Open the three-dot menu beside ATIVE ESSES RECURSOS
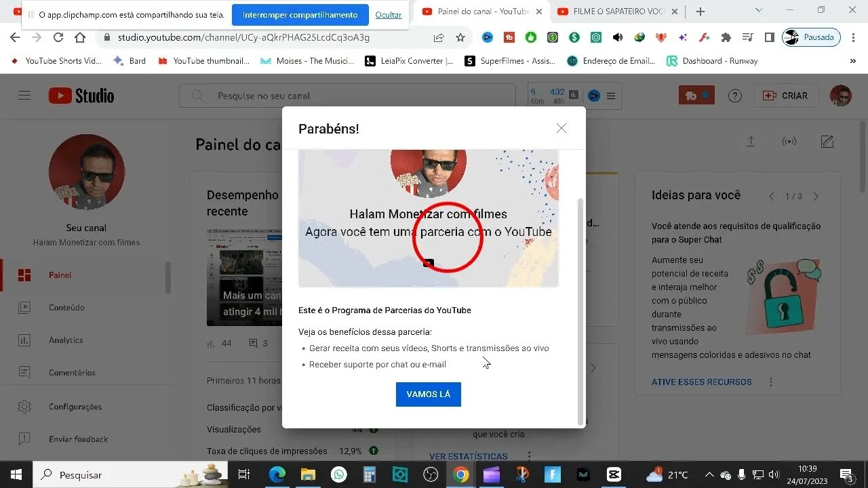This screenshot has width=868, height=488. pos(771,382)
